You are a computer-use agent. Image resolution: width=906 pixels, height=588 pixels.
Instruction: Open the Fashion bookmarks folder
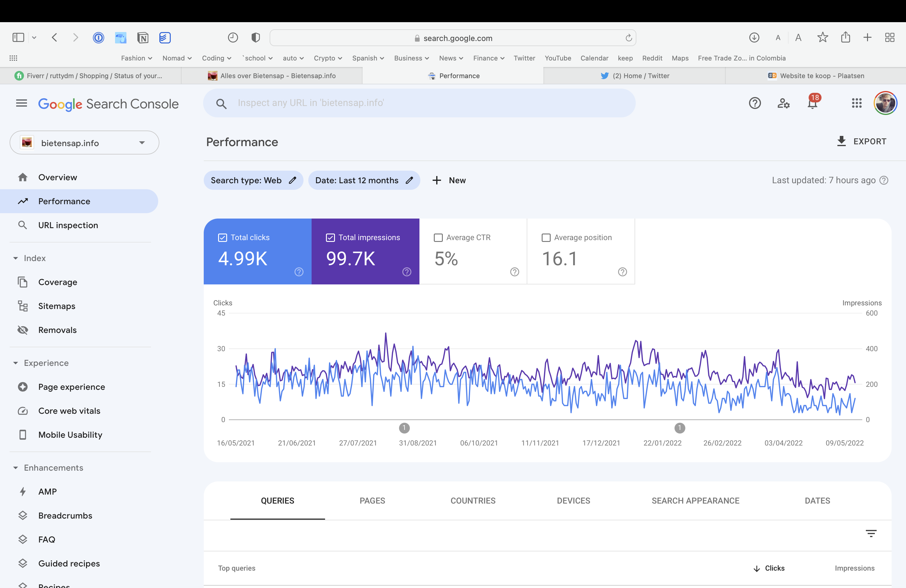point(137,58)
